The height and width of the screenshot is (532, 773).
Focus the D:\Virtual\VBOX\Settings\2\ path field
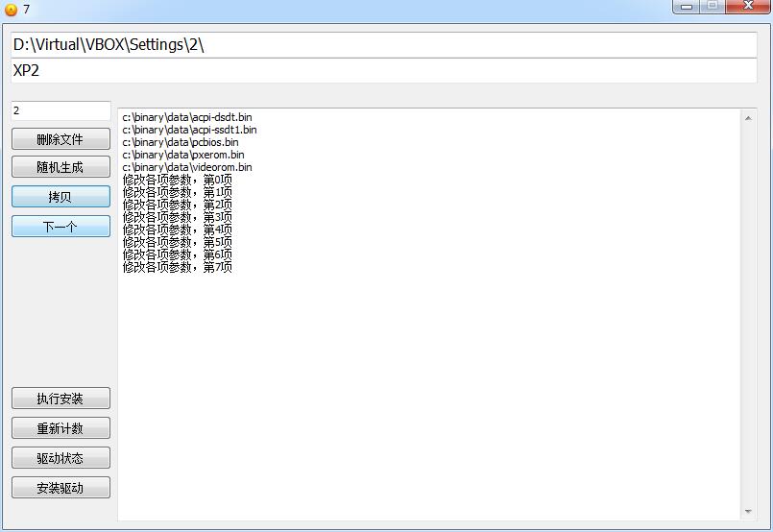pos(383,45)
